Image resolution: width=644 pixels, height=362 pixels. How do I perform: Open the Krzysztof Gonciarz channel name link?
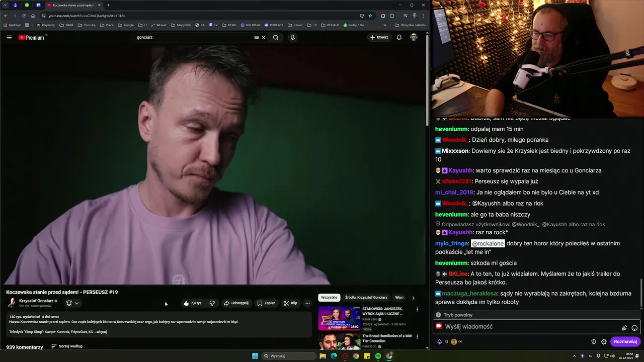tap(36, 301)
